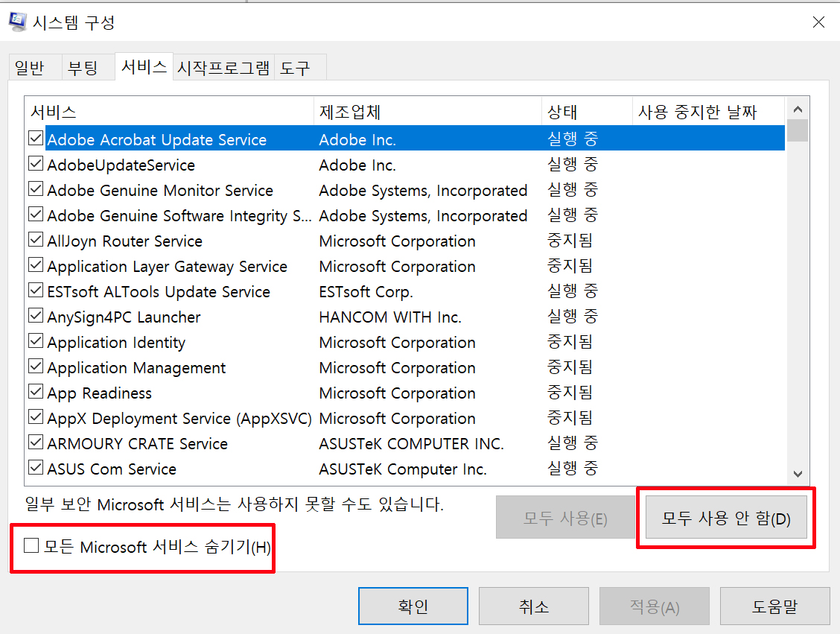Uncheck AppX Deployment Service checkbox
The image size is (840, 634).
pos(35,417)
